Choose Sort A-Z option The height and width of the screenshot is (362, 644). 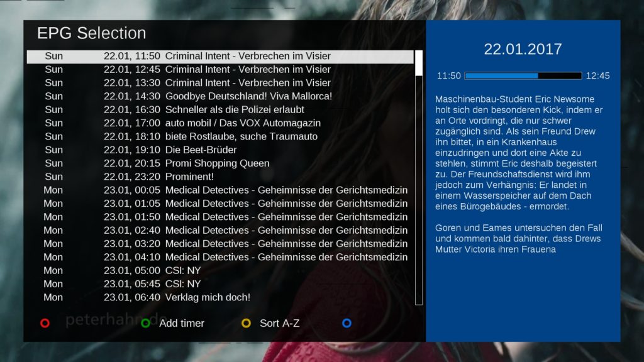click(279, 324)
